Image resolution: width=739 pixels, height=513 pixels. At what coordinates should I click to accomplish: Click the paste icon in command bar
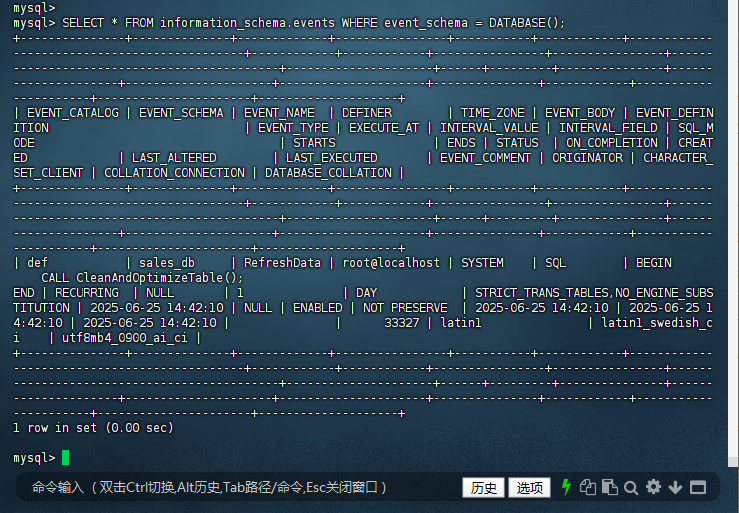[x=610, y=487]
